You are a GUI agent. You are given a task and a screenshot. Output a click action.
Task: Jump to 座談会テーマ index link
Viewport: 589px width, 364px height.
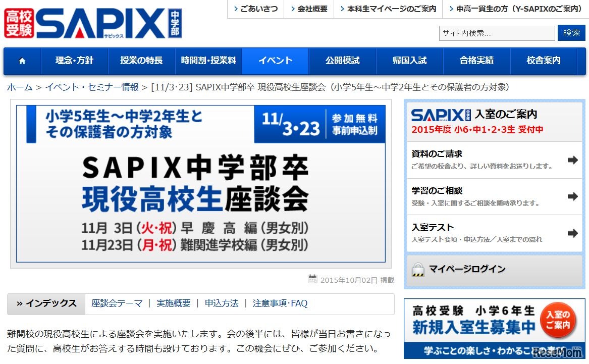[117, 303]
